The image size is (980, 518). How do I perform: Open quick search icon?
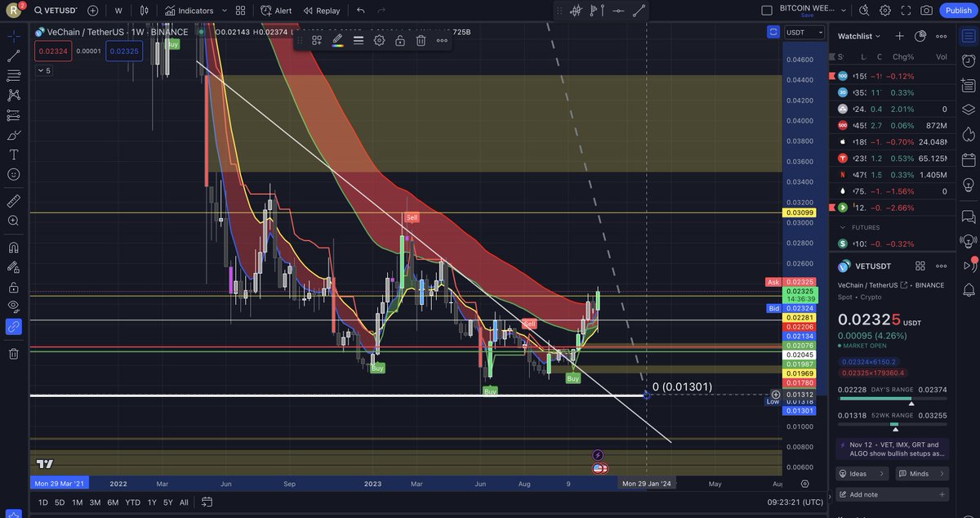pos(864,11)
